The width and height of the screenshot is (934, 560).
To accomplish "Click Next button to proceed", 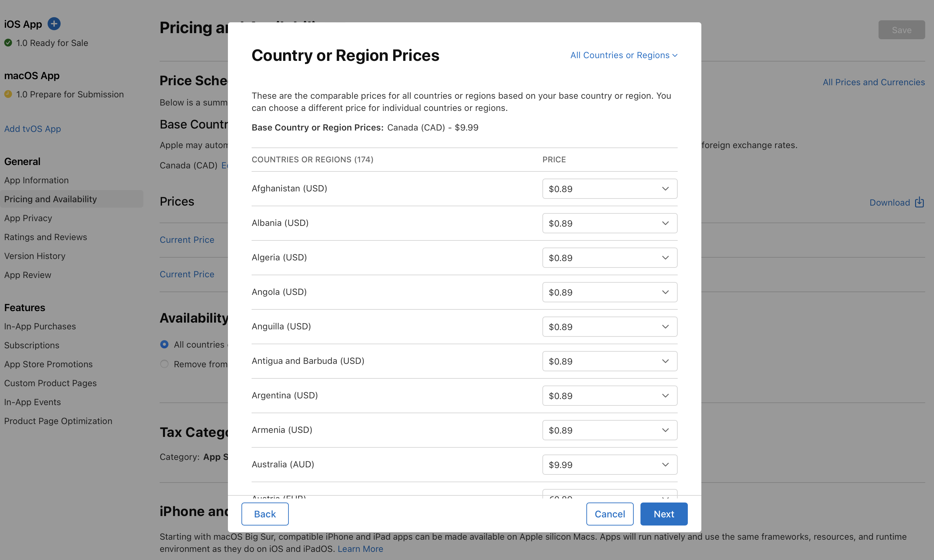I will (x=663, y=513).
